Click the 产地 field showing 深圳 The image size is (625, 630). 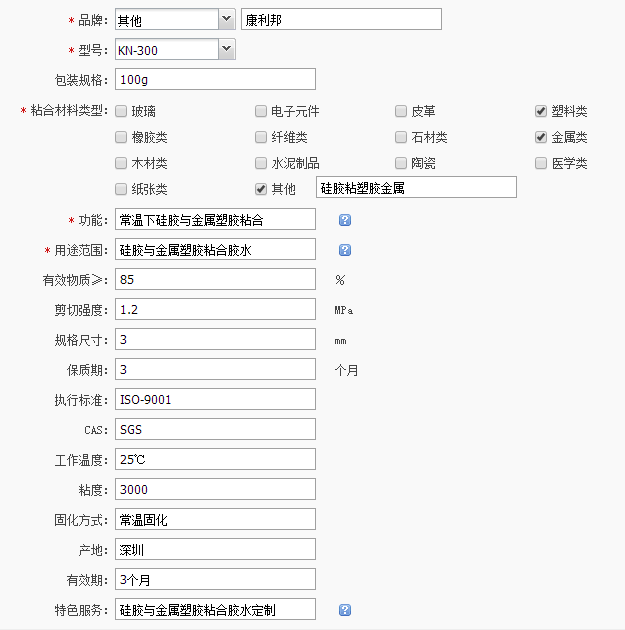pyautogui.click(x=215, y=549)
